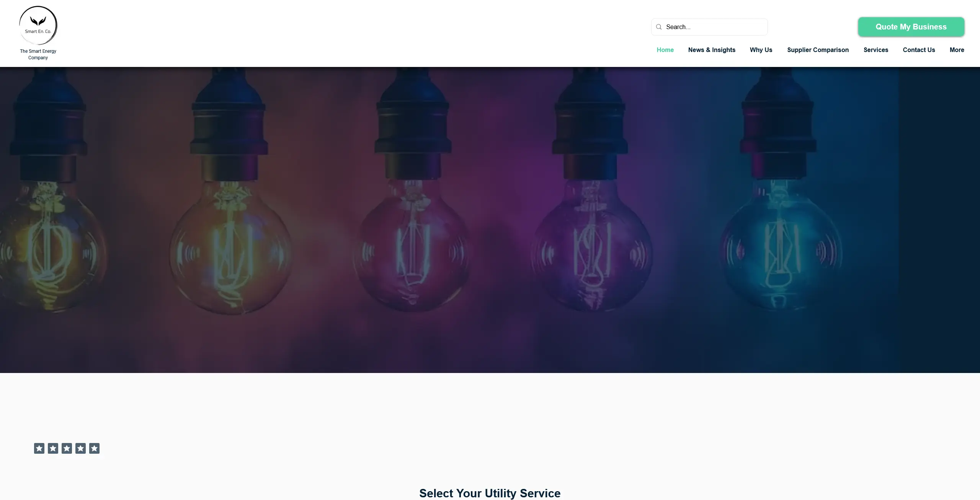The image size is (980, 500).
Task: Go to the Home menu item
Action: pyautogui.click(x=665, y=50)
